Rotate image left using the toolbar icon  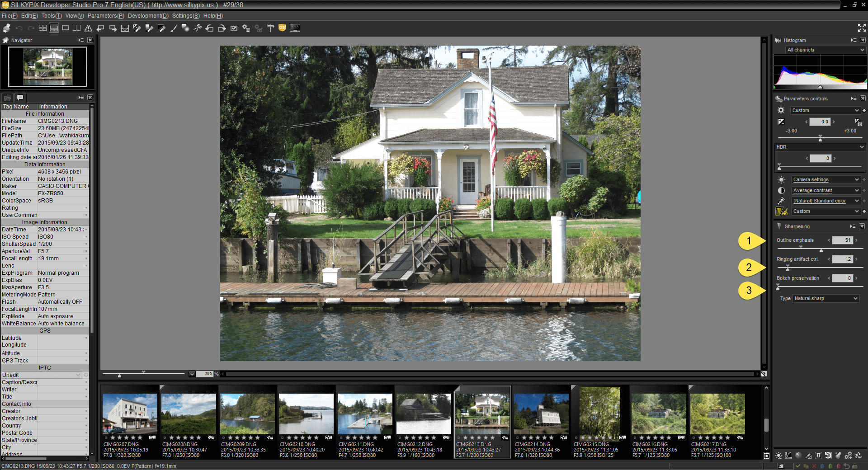(x=209, y=28)
